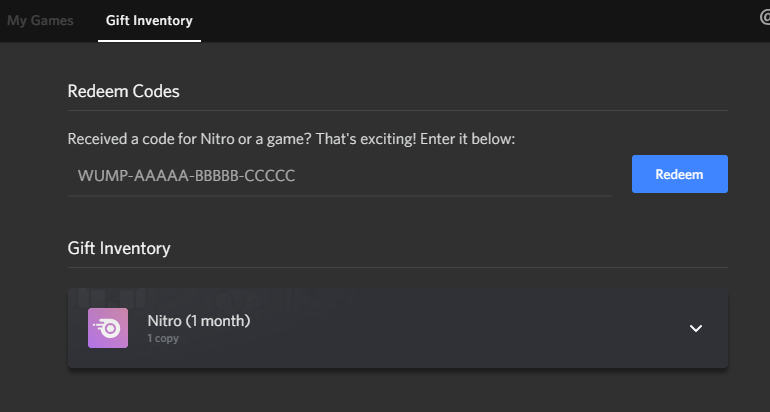Click the top navigation bar's empty area
770x412 pixels.
(476, 21)
